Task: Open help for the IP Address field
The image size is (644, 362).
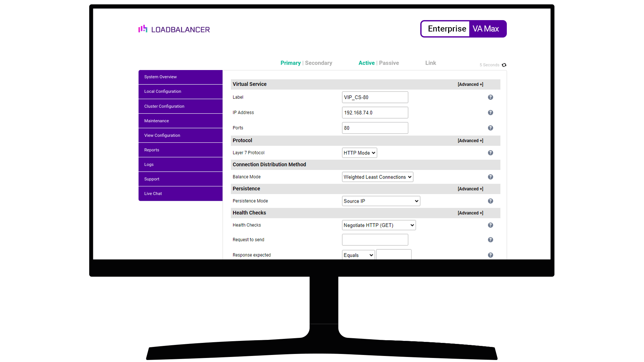Action: [x=490, y=112]
